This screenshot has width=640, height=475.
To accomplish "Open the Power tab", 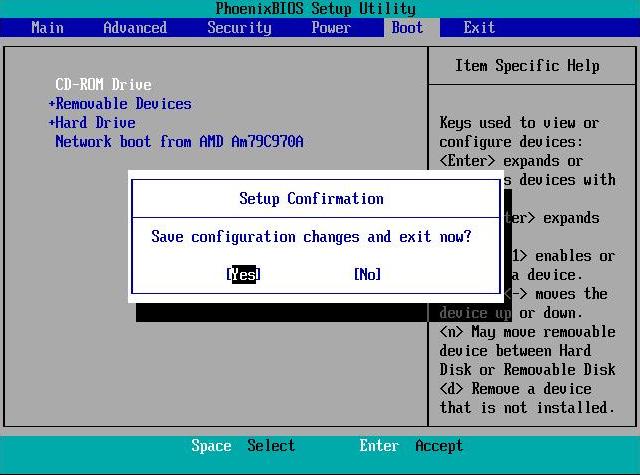I will (x=331, y=28).
